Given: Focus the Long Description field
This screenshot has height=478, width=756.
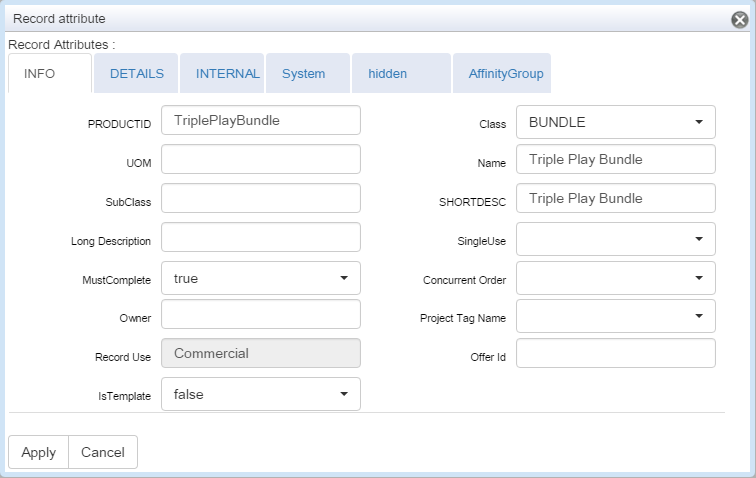Looking at the screenshot, I should (260, 237).
